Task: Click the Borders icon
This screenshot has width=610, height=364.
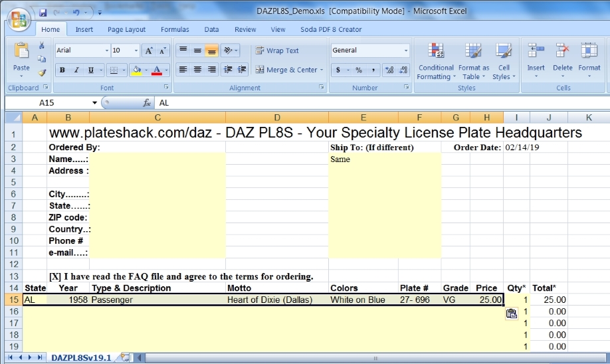Action: click(x=114, y=70)
